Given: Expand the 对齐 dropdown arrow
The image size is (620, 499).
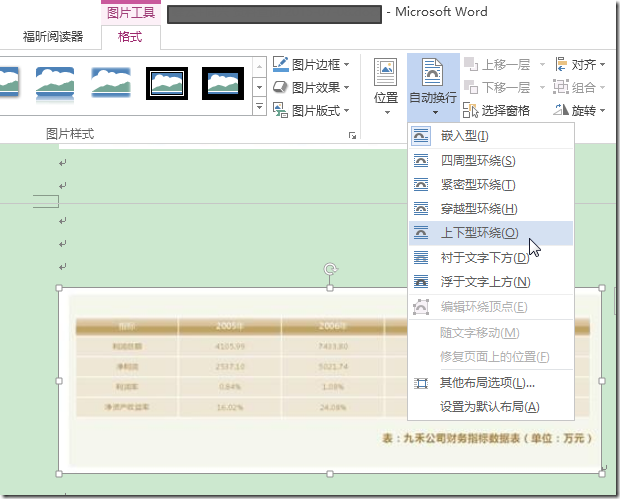Looking at the screenshot, I should 602,64.
